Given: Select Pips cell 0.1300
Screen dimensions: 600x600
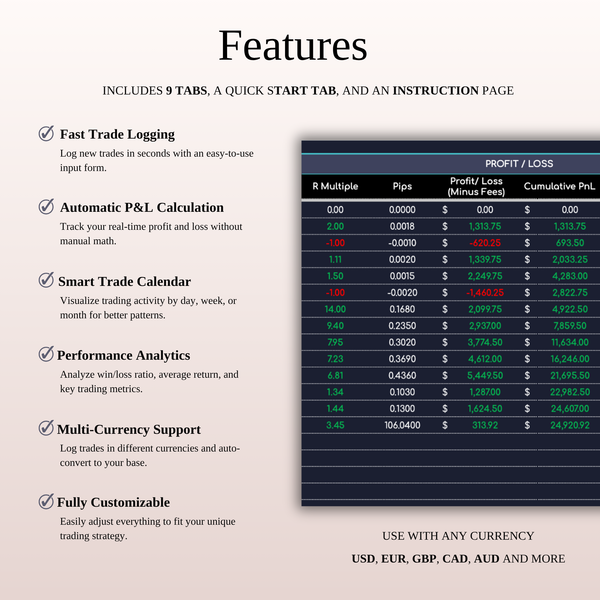Looking at the screenshot, I should [x=402, y=409].
